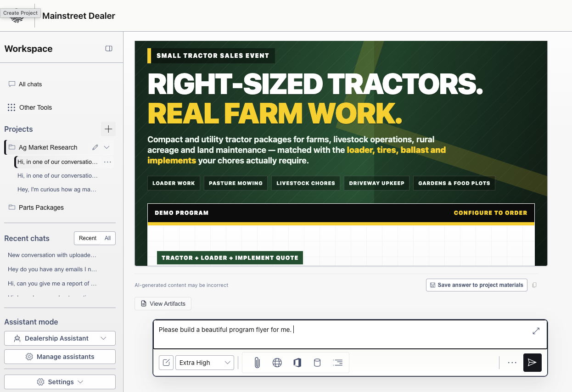
Task: Click the All chats speech bubble icon
Action: pyautogui.click(x=12, y=84)
